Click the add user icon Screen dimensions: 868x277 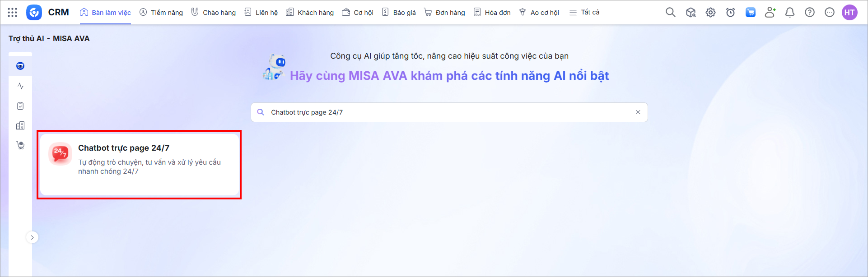click(x=770, y=13)
